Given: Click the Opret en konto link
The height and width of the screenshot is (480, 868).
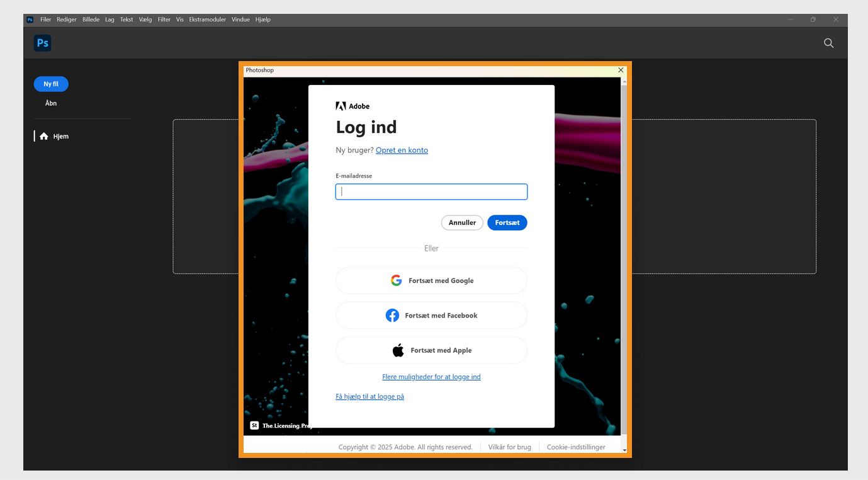Looking at the screenshot, I should click(x=402, y=150).
